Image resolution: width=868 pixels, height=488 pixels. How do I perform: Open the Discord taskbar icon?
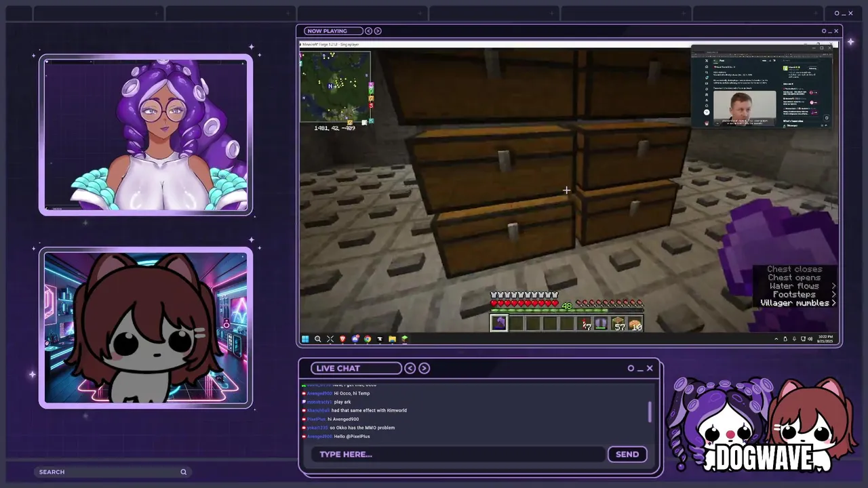coord(355,339)
